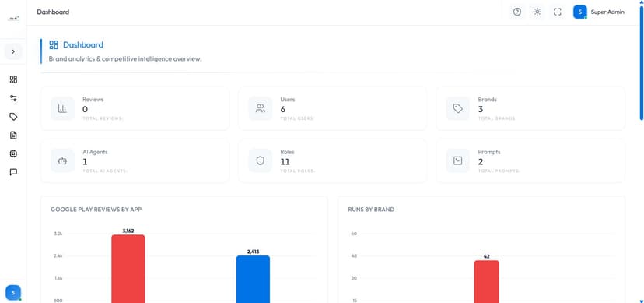
Task: Click the Prompts count 2
Action: pyautogui.click(x=481, y=161)
